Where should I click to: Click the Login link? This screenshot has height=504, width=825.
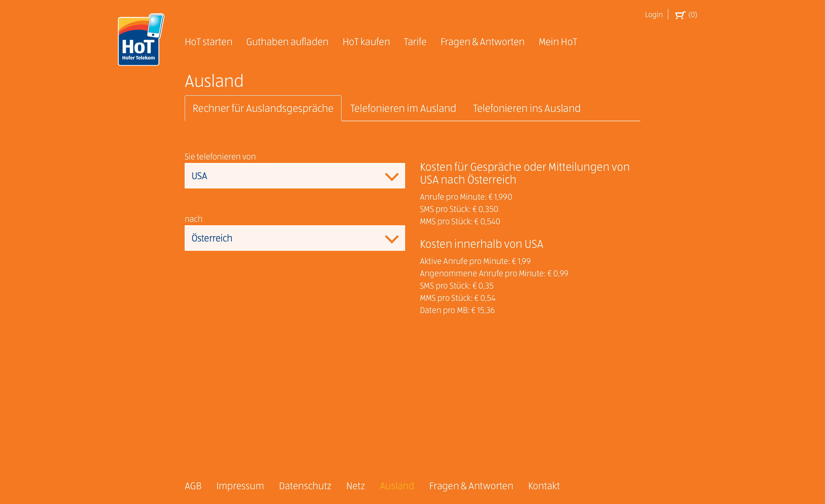(x=653, y=15)
